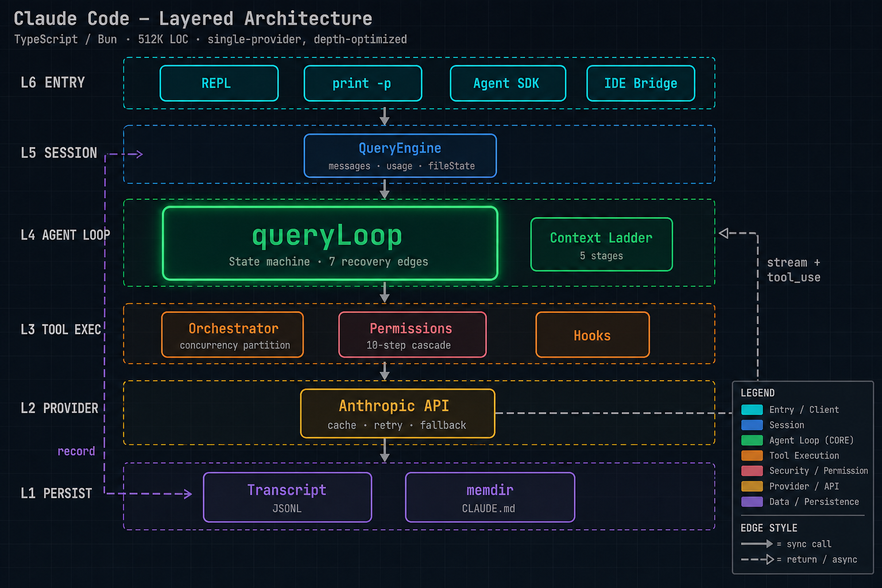Click the "Claude Code – Layered Architecture" title
This screenshot has width=882, height=588.
click(x=193, y=18)
